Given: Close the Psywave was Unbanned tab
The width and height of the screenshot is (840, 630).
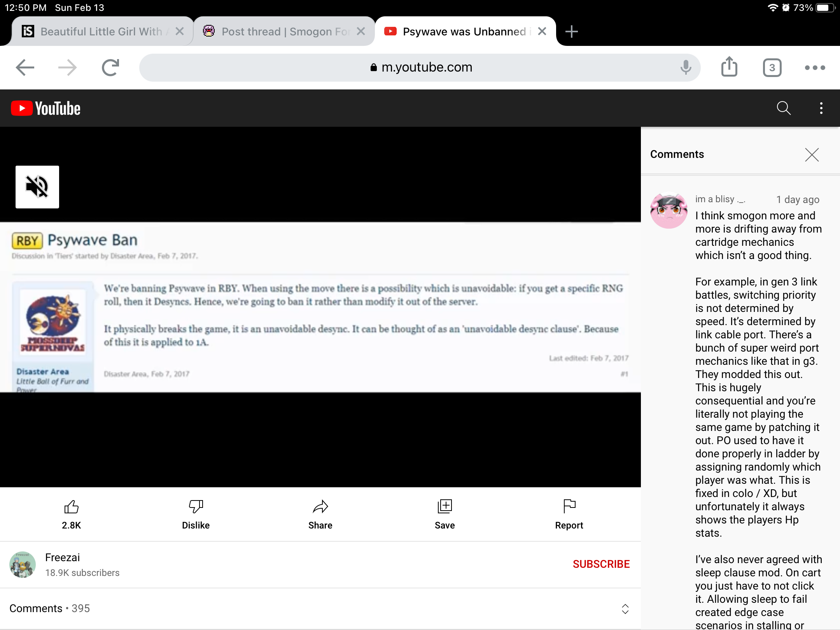Looking at the screenshot, I should click(542, 31).
